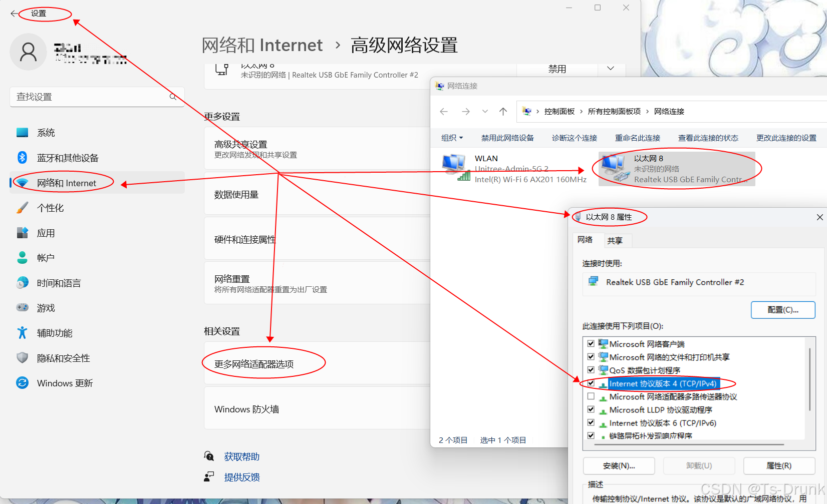Click the search magnifier icon in Settings
This screenshot has height=504, width=827.
(173, 97)
